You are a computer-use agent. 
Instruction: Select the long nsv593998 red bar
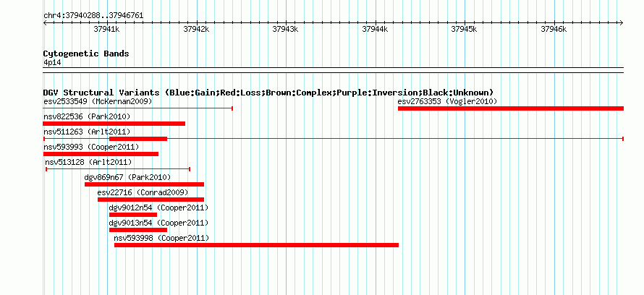[x=256, y=245]
